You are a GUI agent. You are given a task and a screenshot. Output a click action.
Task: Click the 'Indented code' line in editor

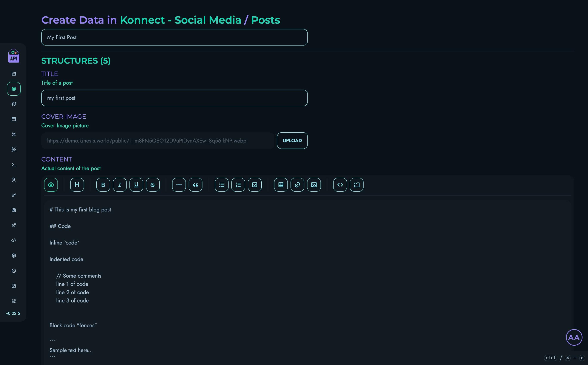[66, 259]
